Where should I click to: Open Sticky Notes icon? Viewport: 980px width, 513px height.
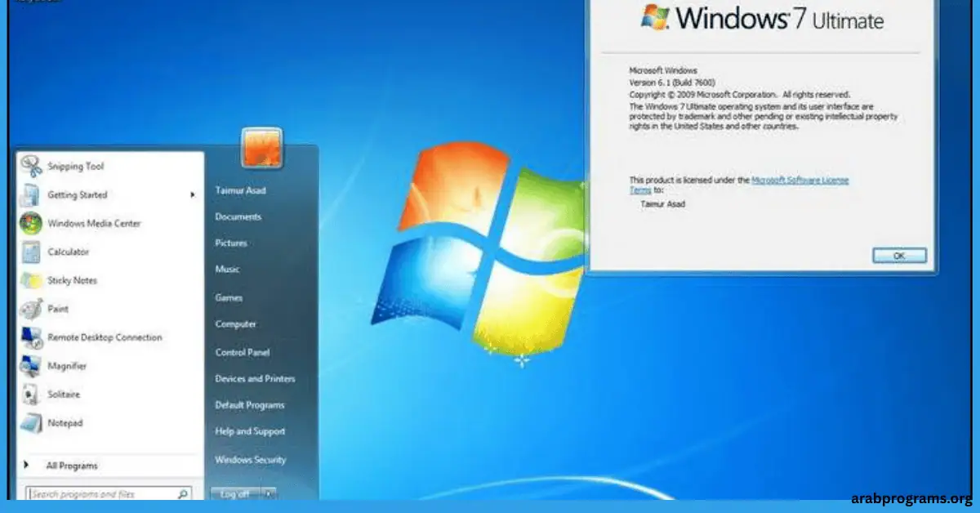[31, 280]
